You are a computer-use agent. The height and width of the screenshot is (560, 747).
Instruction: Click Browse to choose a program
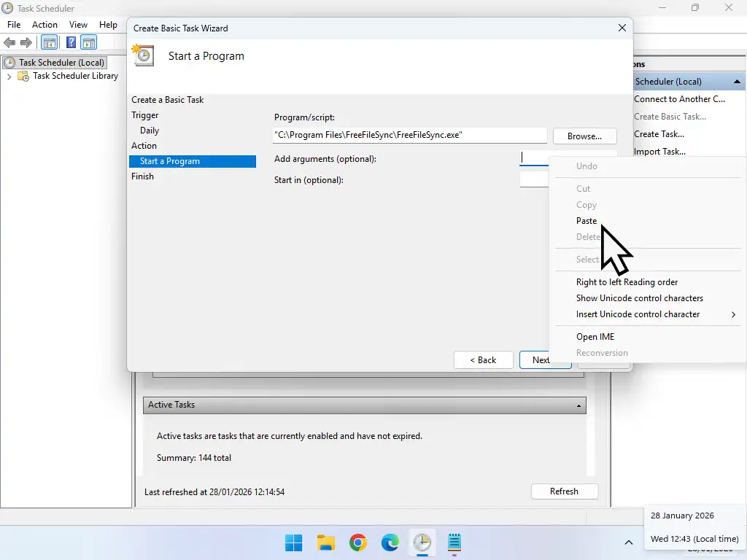tap(584, 136)
